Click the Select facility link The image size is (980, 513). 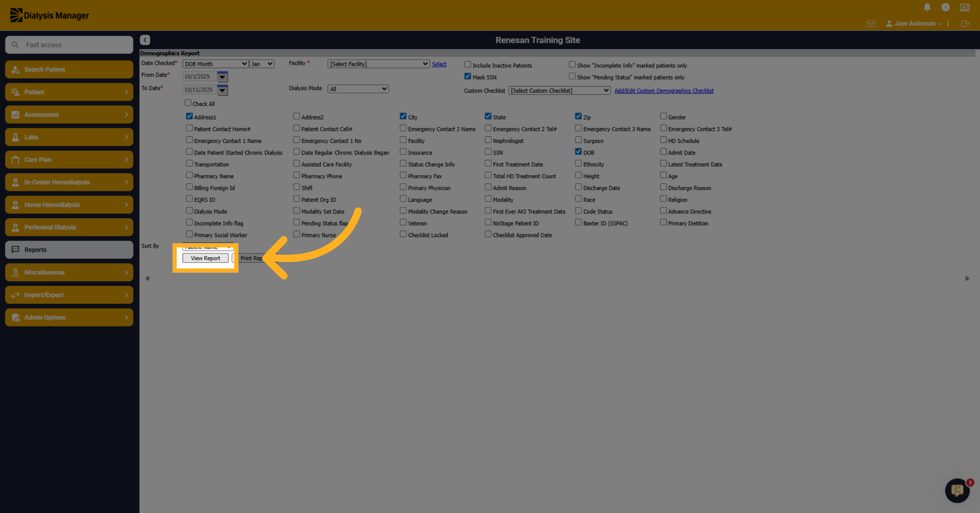(439, 64)
